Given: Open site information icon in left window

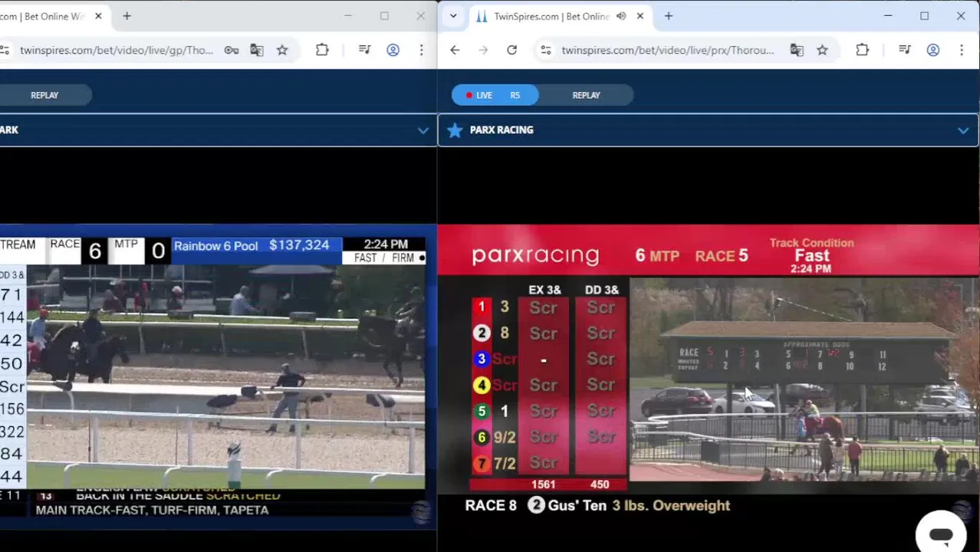Looking at the screenshot, I should tap(5, 50).
